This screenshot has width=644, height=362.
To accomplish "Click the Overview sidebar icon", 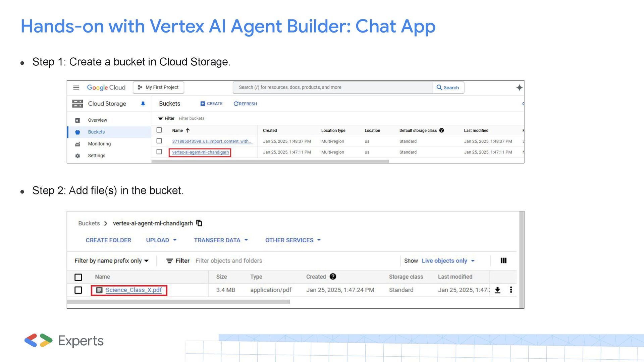I will click(77, 120).
